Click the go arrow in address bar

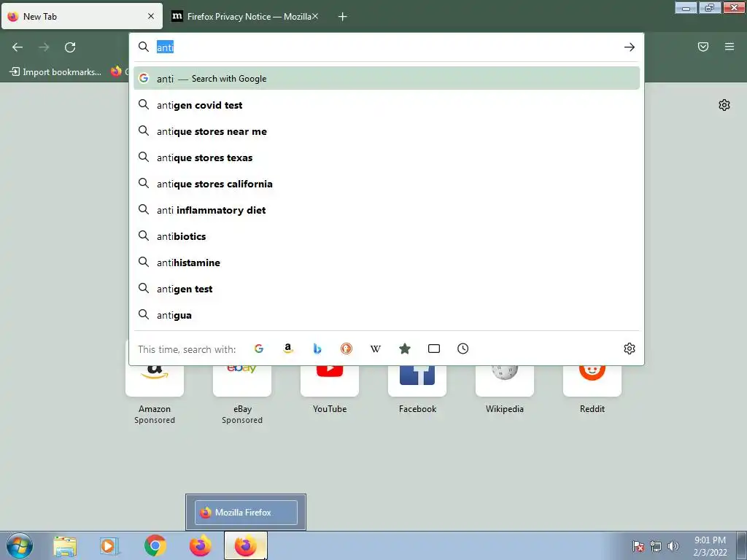pos(630,47)
